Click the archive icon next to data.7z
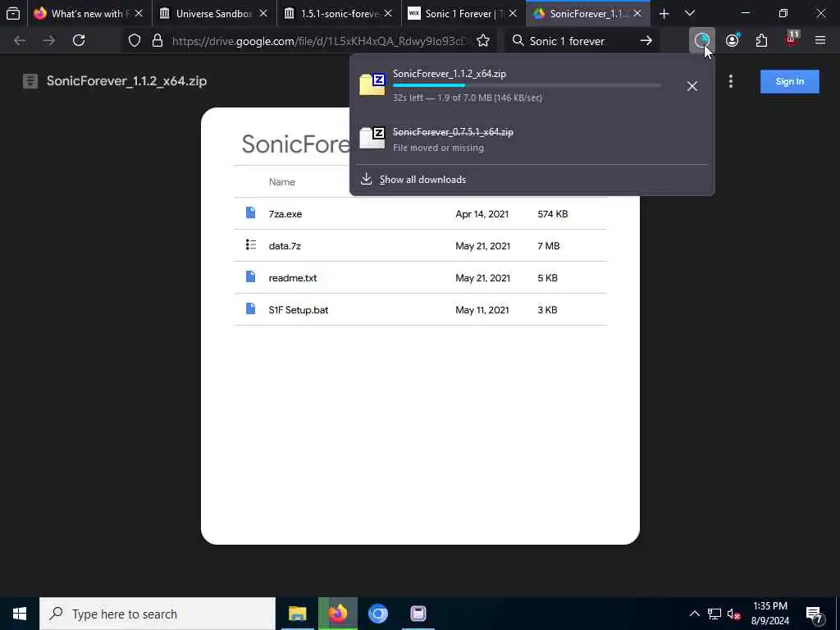 (251, 244)
